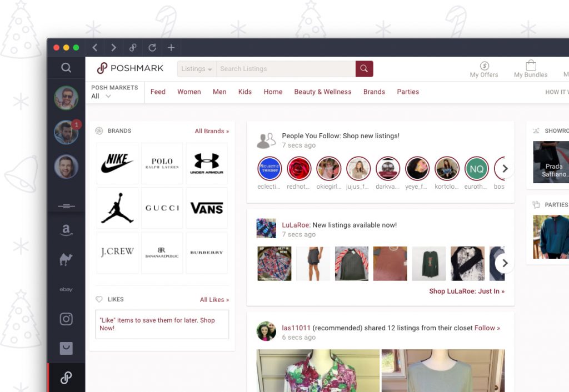The image size is (569, 392).
Task: Reload the page with the refresh icon
Action: click(x=152, y=48)
